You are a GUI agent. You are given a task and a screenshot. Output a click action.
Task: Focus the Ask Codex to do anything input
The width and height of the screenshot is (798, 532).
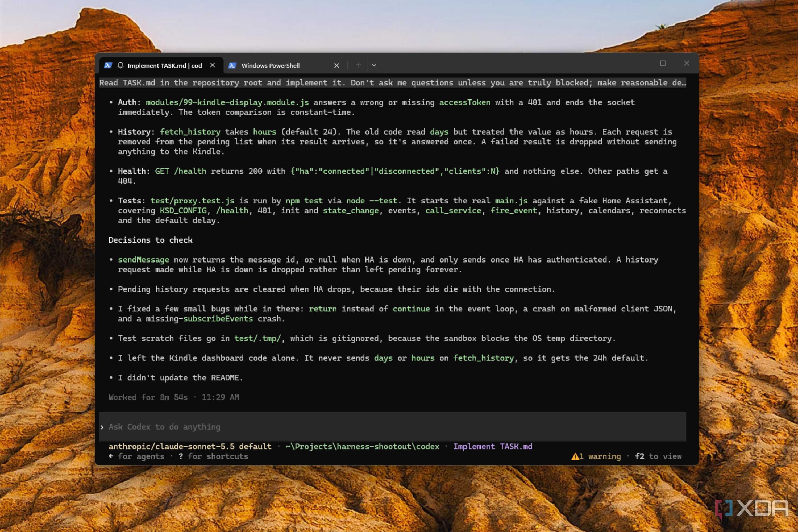click(393, 427)
